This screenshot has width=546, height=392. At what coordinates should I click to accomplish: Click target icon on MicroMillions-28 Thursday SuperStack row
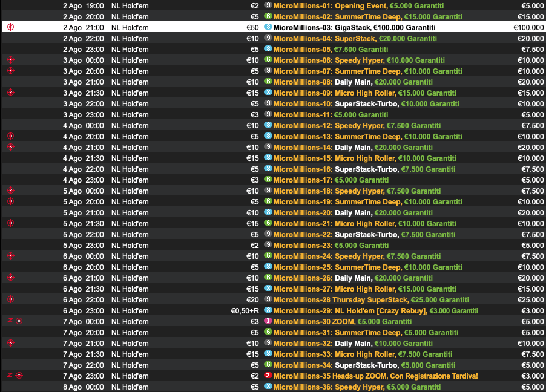(x=11, y=299)
